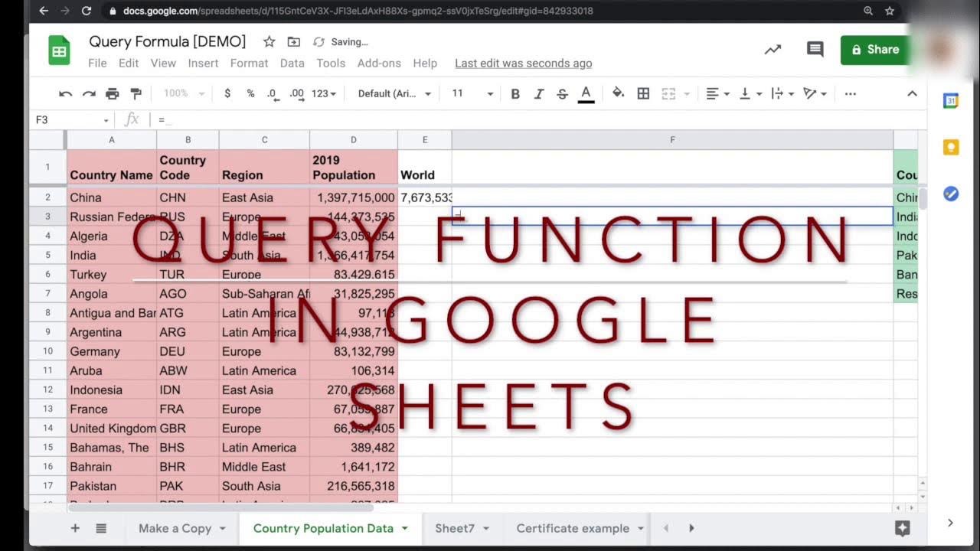The width and height of the screenshot is (980, 551).
Task: Open merge cells dropdown arrow
Action: click(687, 93)
